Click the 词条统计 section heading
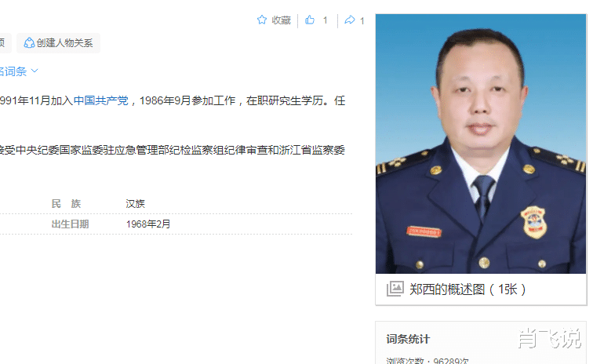 (408, 339)
